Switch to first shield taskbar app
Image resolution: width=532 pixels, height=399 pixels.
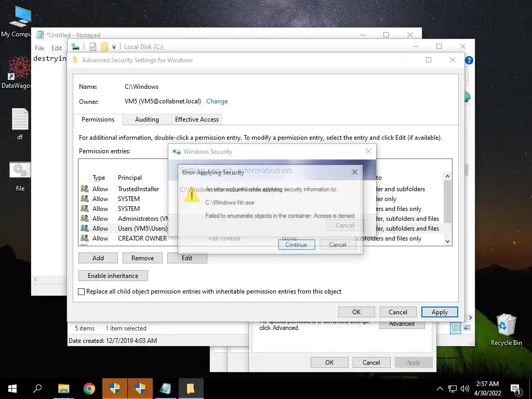tap(115, 389)
